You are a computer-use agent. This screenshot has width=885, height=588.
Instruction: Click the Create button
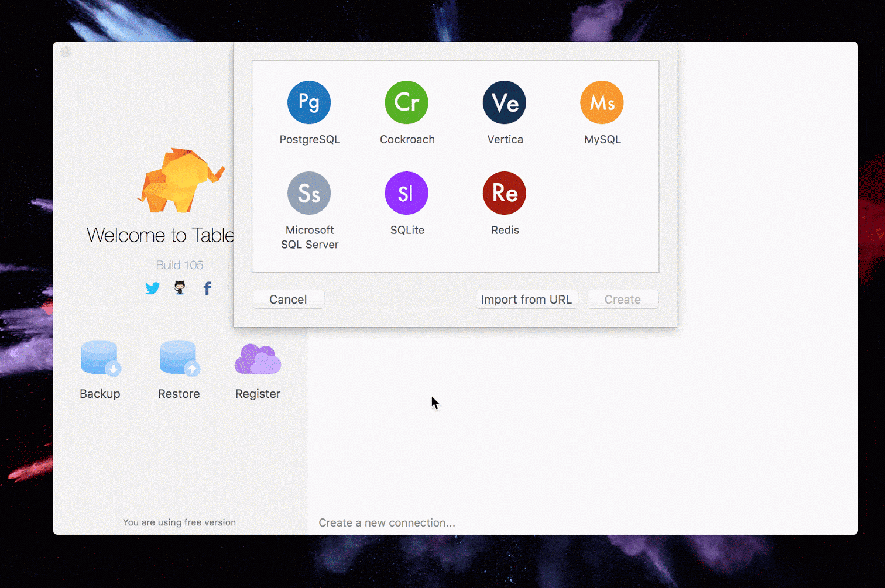623,300
